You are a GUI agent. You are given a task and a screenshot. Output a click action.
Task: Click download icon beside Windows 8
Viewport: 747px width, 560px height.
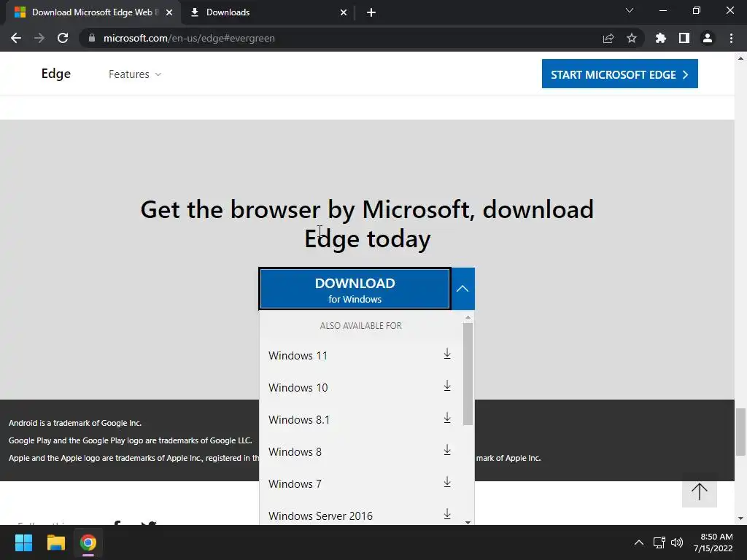pyautogui.click(x=447, y=450)
